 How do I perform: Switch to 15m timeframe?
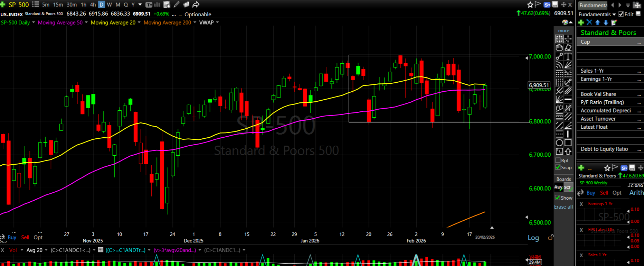point(58,4)
